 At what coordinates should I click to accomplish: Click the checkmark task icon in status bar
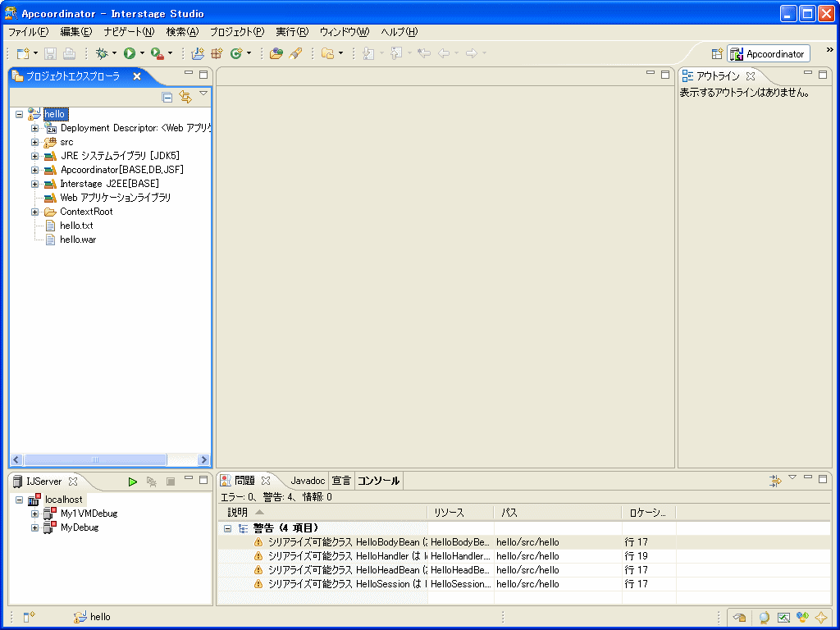(783, 617)
